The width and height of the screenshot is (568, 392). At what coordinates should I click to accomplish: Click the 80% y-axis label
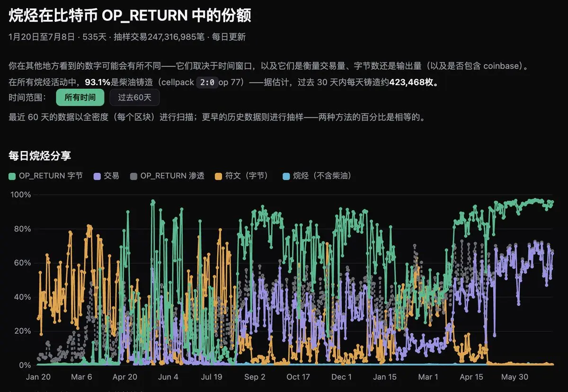22,229
